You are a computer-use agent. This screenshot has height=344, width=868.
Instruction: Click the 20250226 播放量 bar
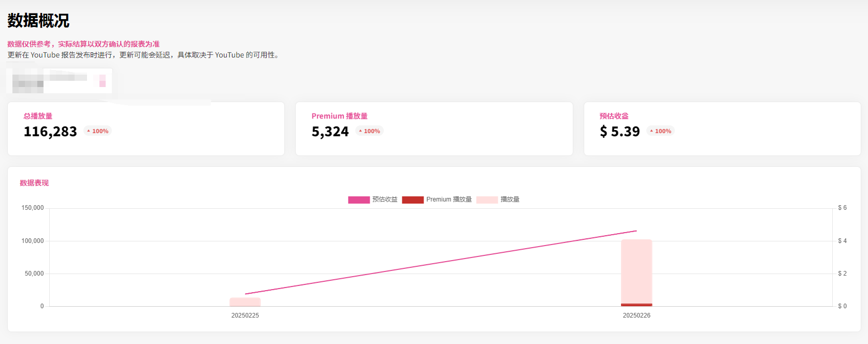click(636, 269)
